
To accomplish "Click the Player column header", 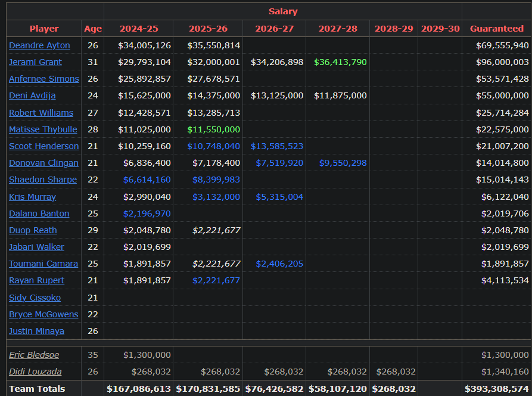I will (44, 29).
